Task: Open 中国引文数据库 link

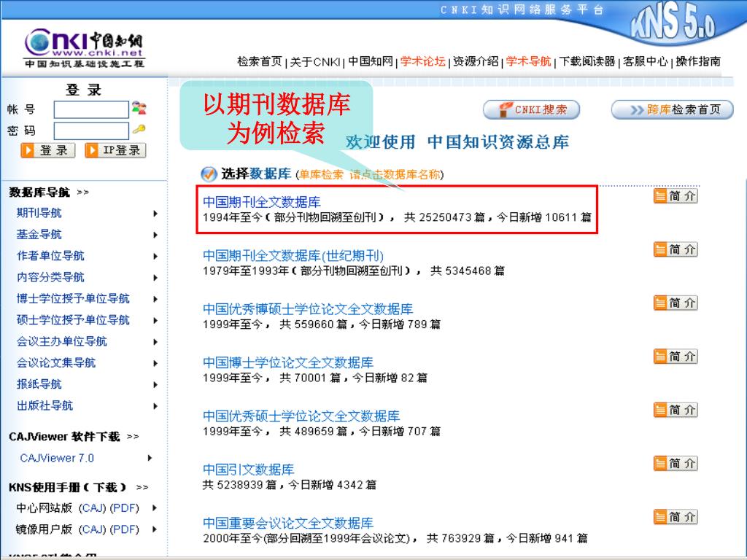Action: coord(248,470)
